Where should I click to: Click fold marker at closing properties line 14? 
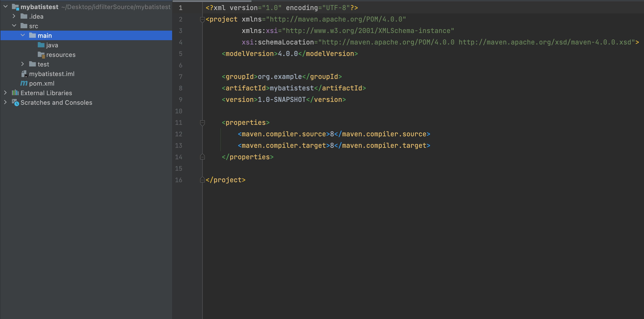202,157
